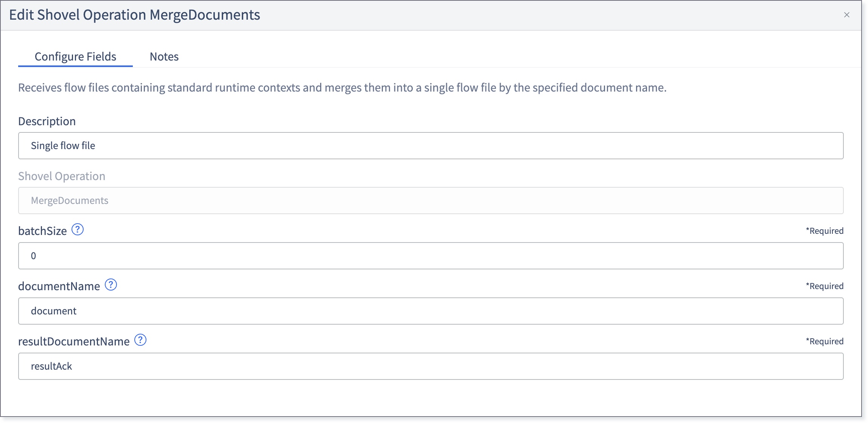Focus the Description field containing Single flow file
868x423 pixels.
(x=431, y=146)
